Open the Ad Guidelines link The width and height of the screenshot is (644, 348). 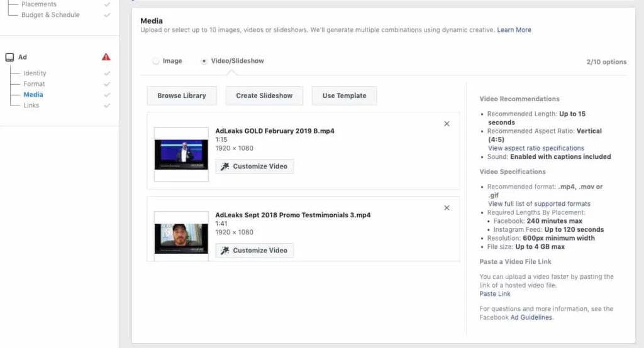(531, 318)
